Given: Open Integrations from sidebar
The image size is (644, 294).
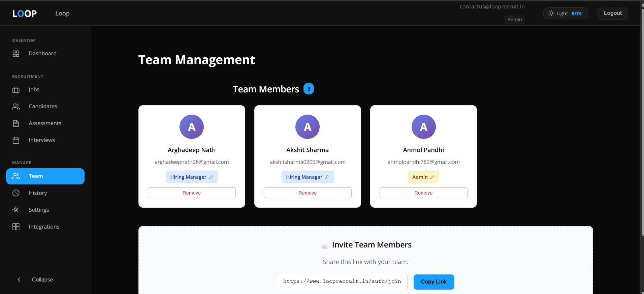Looking at the screenshot, I should point(45,227).
